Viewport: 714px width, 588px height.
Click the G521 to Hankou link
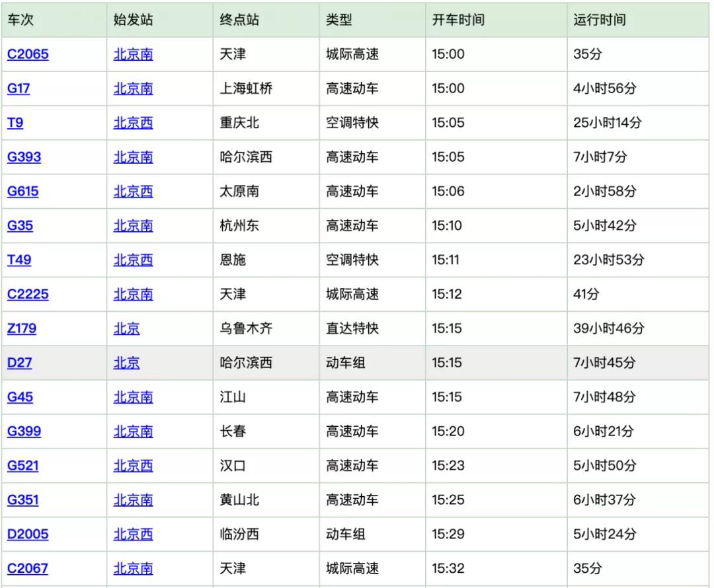click(x=24, y=465)
